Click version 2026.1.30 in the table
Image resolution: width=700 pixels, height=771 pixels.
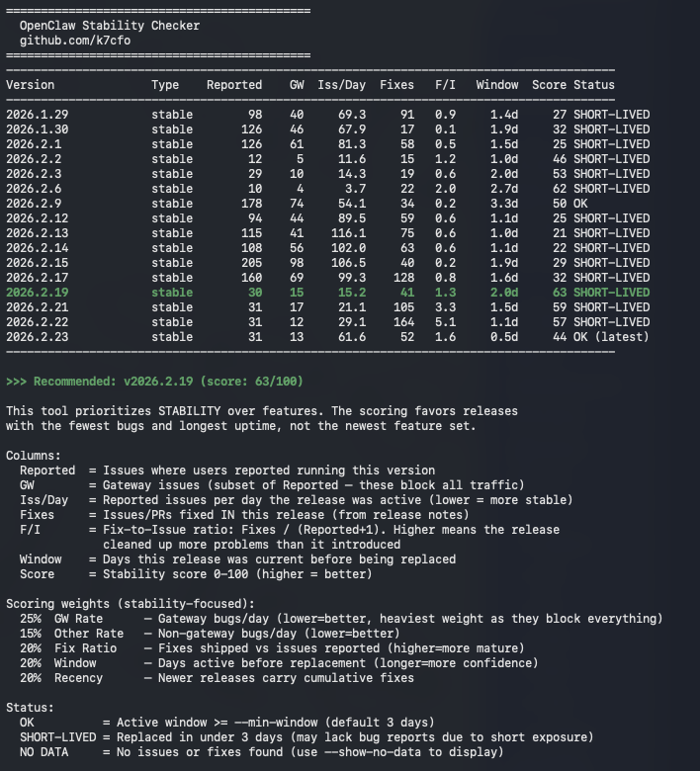(38, 129)
